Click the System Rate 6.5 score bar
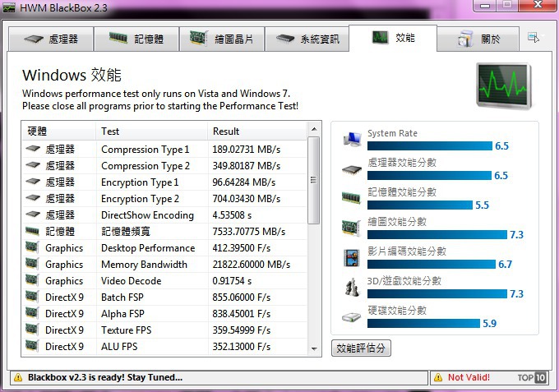Image resolution: width=559 pixels, height=392 pixels. pos(429,145)
